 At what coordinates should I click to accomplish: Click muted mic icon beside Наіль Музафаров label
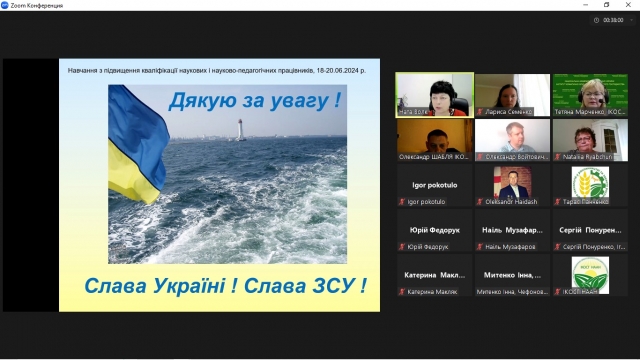coord(480,247)
